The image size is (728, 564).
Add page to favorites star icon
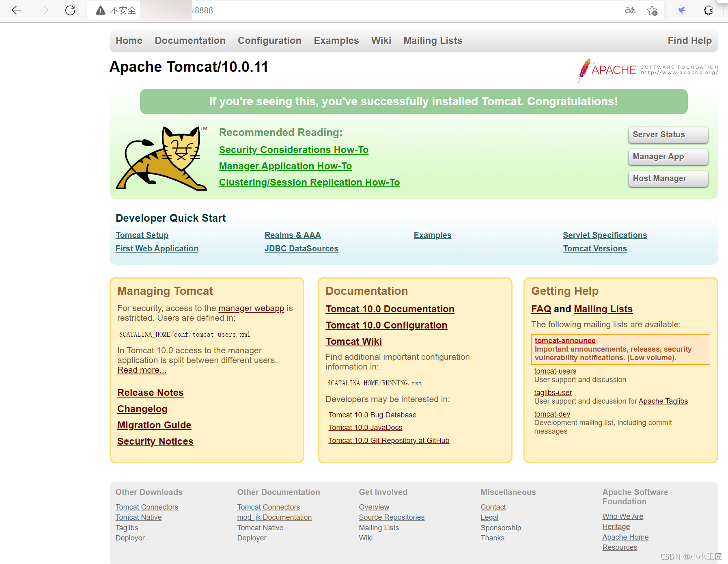coord(652,11)
